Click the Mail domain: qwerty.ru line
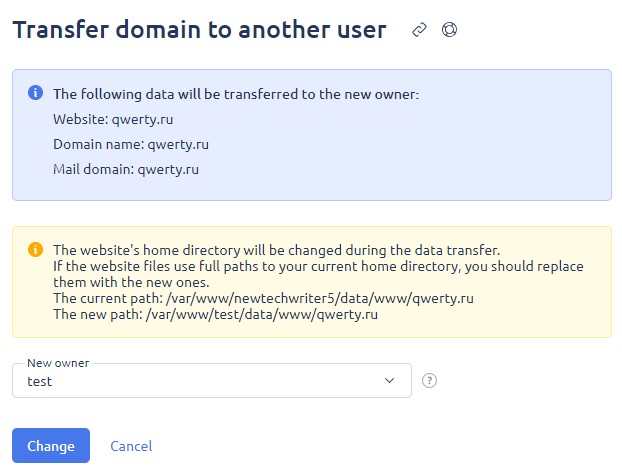 [x=126, y=169]
